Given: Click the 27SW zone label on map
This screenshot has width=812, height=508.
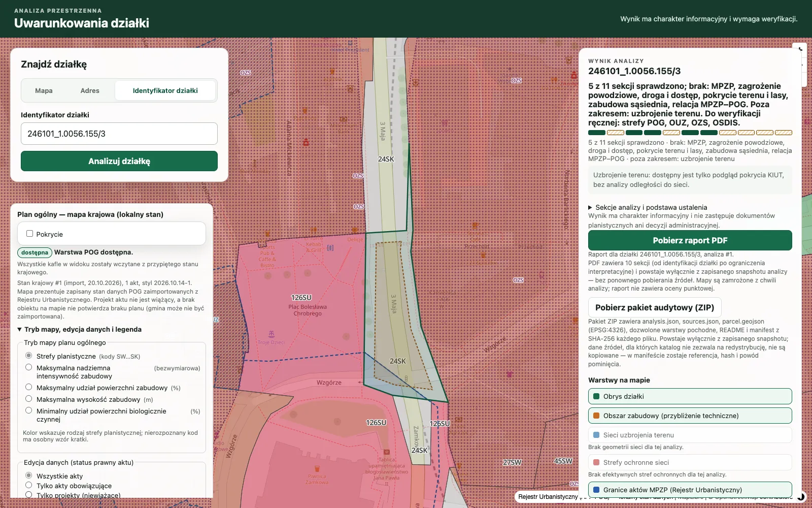Looking at the screenshot, I should [512, 462].
